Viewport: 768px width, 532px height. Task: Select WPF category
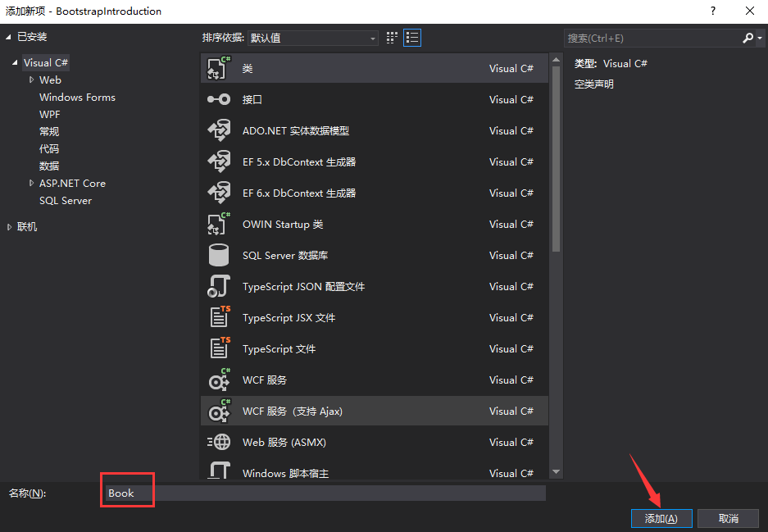pyautogui.click(x=49, y=114)
